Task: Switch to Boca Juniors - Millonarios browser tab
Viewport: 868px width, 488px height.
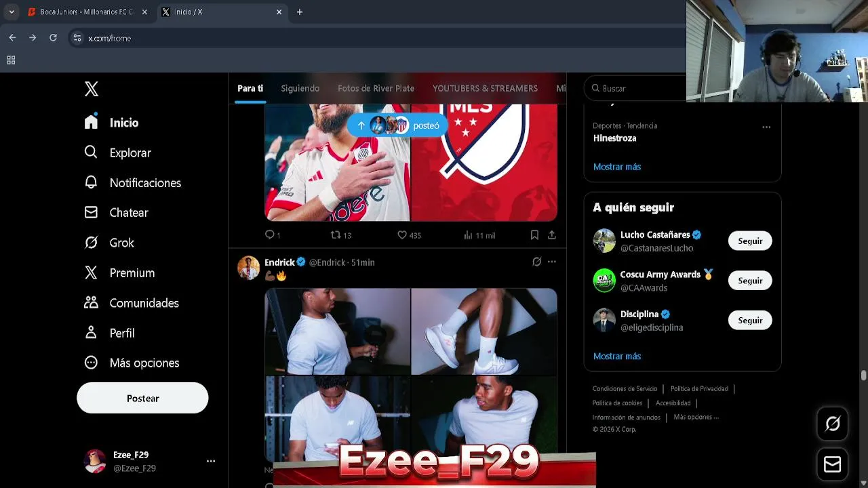Action: tap(87, 12)
